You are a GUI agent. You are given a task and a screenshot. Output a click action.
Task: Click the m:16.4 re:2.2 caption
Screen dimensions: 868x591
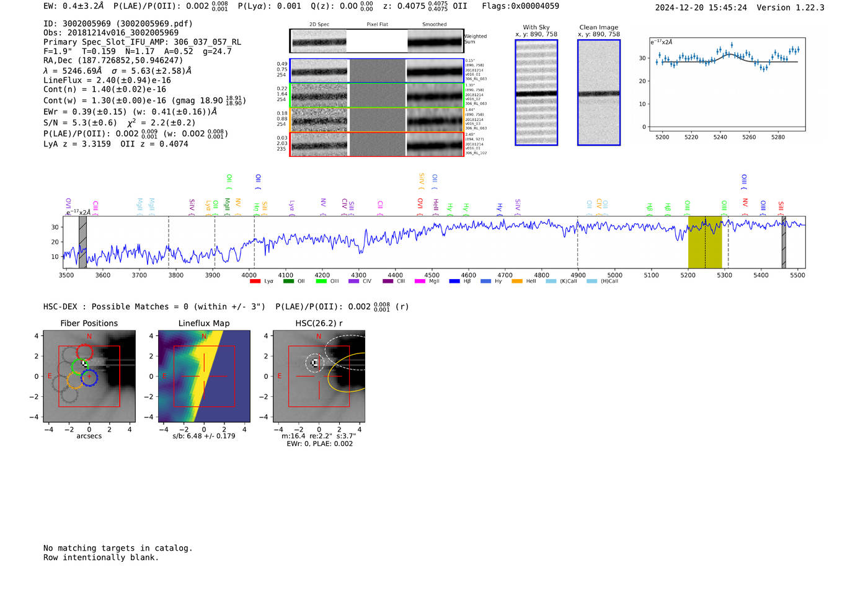[x=319, y=436]
